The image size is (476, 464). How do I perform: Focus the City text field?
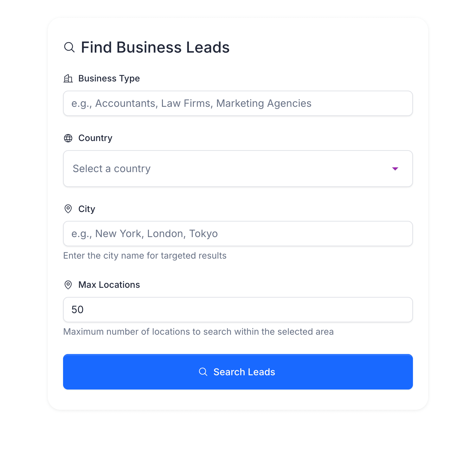(238, 234)
